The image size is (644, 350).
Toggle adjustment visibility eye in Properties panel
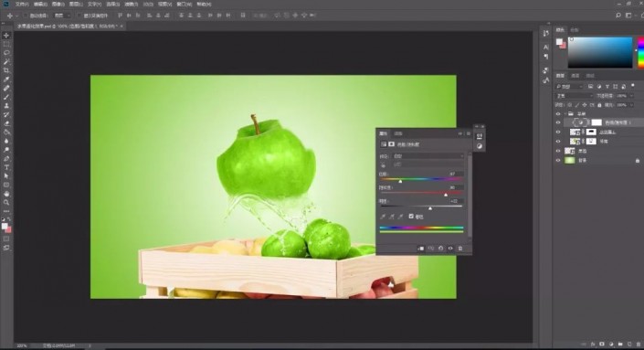pyautogui.click(x=450, y=249)
